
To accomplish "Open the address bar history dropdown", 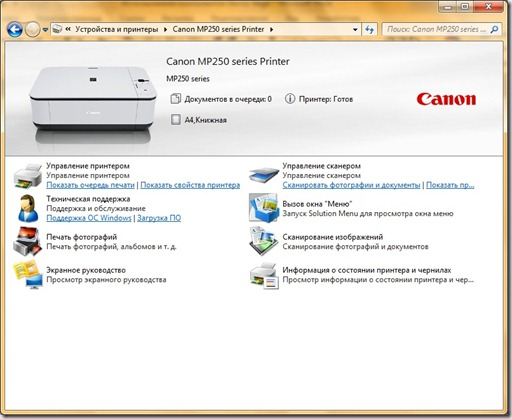I will (x=355, y=29).
